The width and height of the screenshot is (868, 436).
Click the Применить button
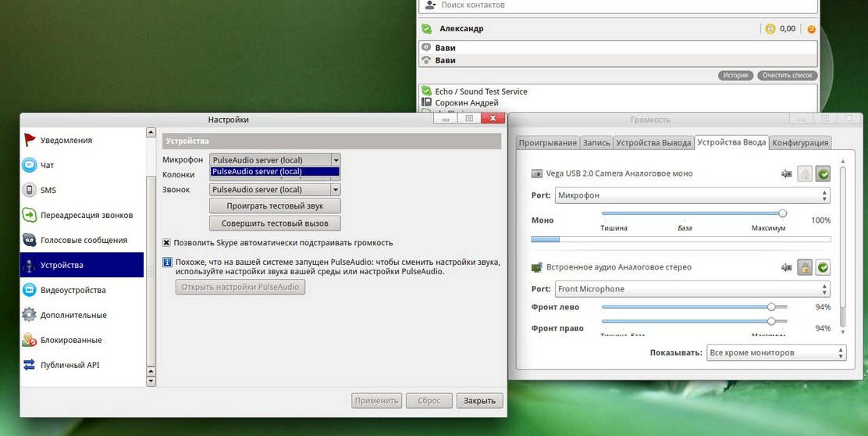[376, 401]
